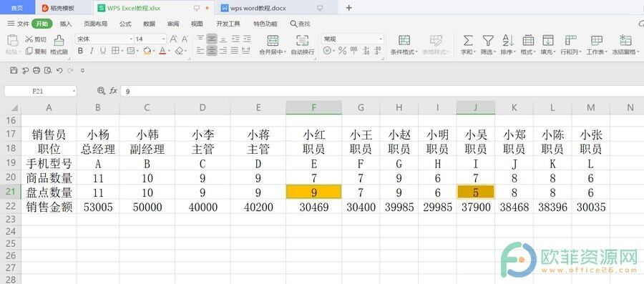Switch to the 页面布局 page layout tab

pyautogui.click(x=95, y=24)
